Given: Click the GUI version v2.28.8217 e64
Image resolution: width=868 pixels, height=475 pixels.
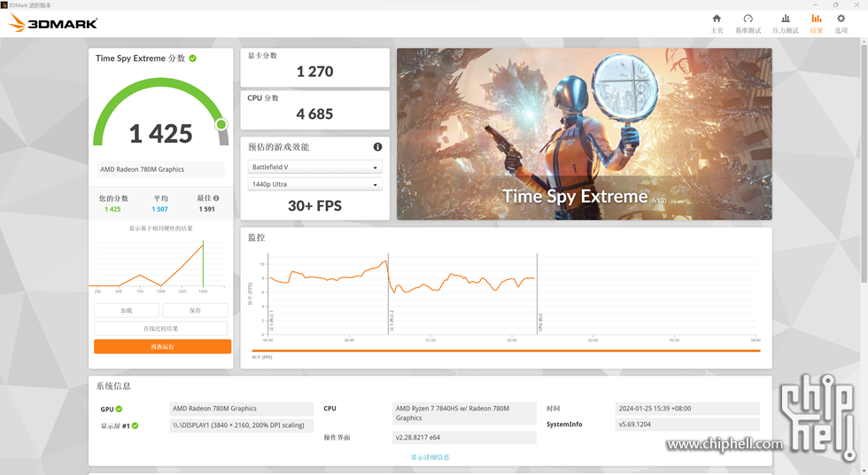Looking at the screenshot, I should tap(464, 438).
